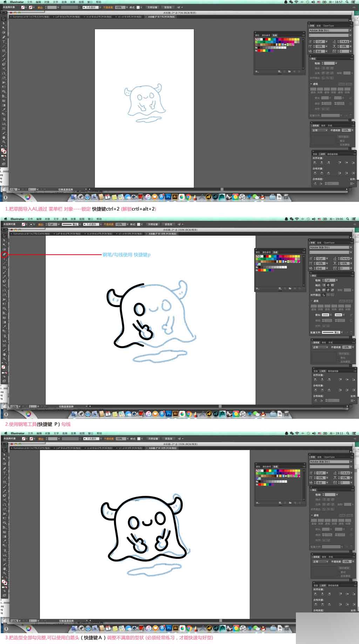Open Chrome from dock in top screenshot
Viewport: 359px width, 644px height.
(x=189, y=197)
